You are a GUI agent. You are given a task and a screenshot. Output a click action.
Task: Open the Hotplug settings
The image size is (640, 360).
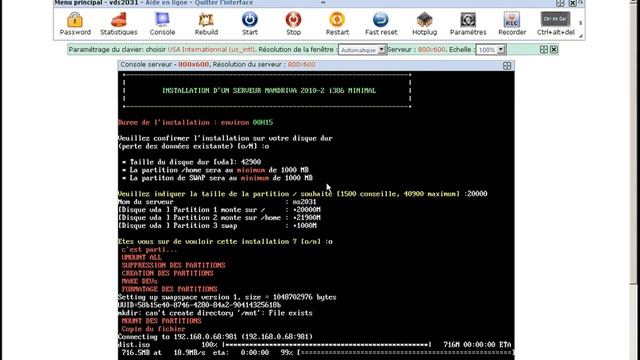click(x=424, y=24)
